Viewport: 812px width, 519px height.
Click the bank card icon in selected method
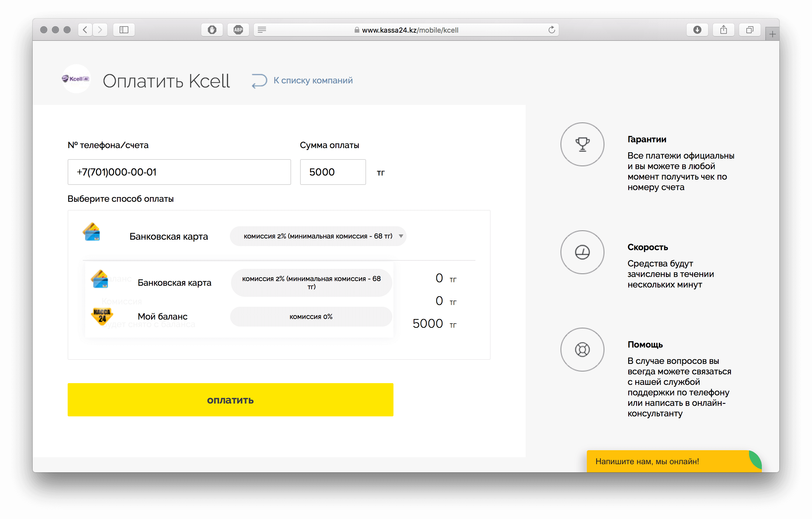tap(91, 232)
